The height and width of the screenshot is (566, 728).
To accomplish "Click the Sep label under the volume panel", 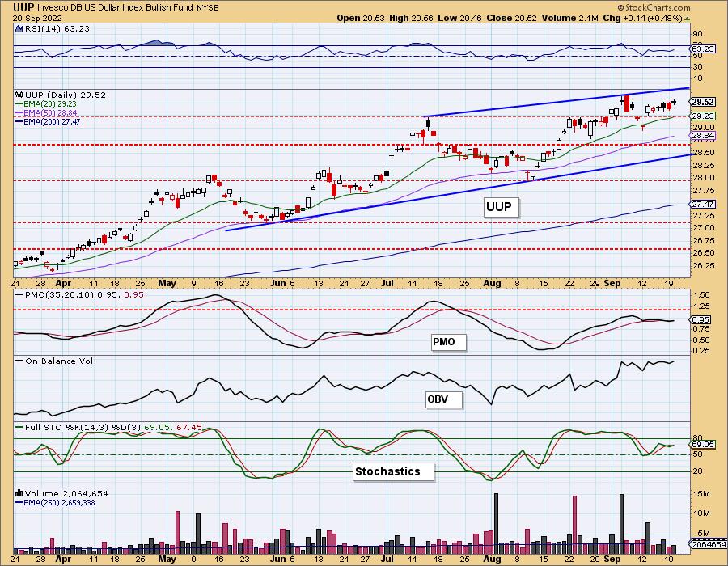I will pos(612,560).
